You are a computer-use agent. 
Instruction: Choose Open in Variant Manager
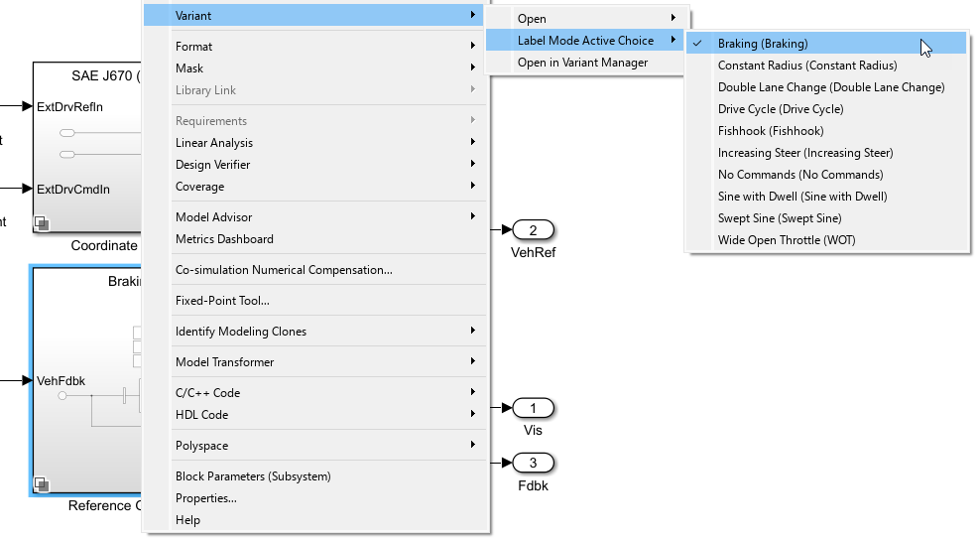[582, 63]
